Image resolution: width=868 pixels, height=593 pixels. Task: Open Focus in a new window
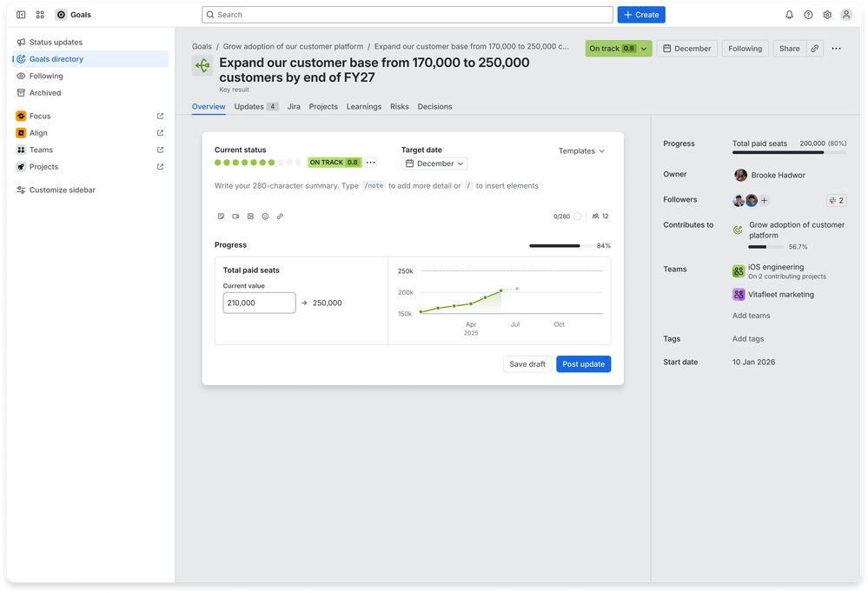click(x=160, y=117)
